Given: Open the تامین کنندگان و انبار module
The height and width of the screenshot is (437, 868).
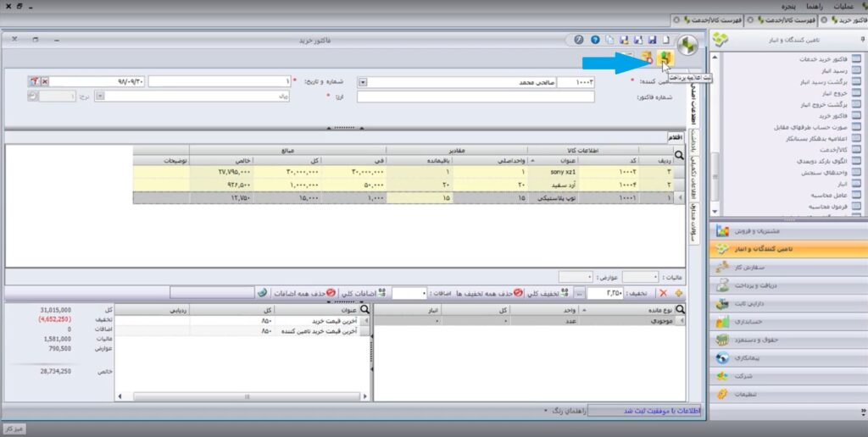Looking at the screenshot, I should pyautogui.click(x=789, y=249).
